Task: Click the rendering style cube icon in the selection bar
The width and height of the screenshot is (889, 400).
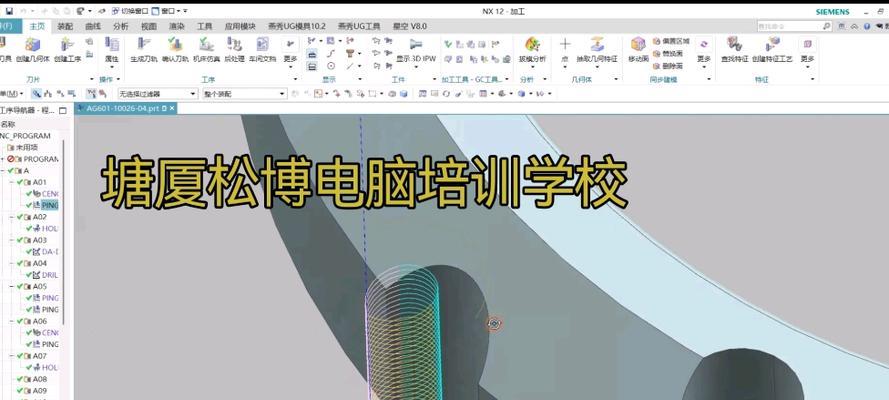Action: coord(522,93)
